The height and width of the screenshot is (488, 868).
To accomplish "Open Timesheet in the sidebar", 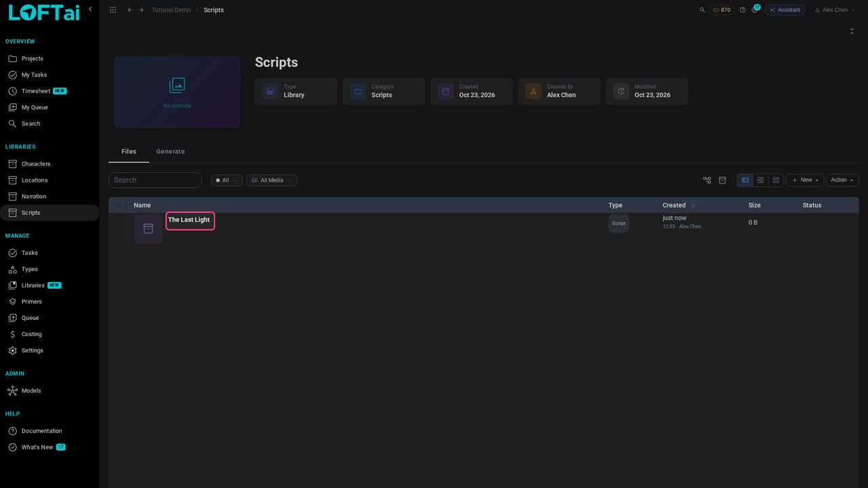I will (50, 91).
